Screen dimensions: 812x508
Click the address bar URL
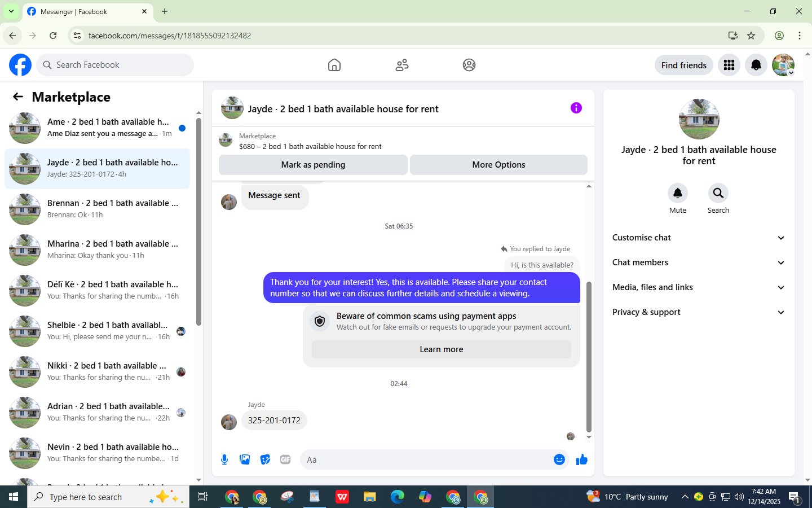click(170, 36)
